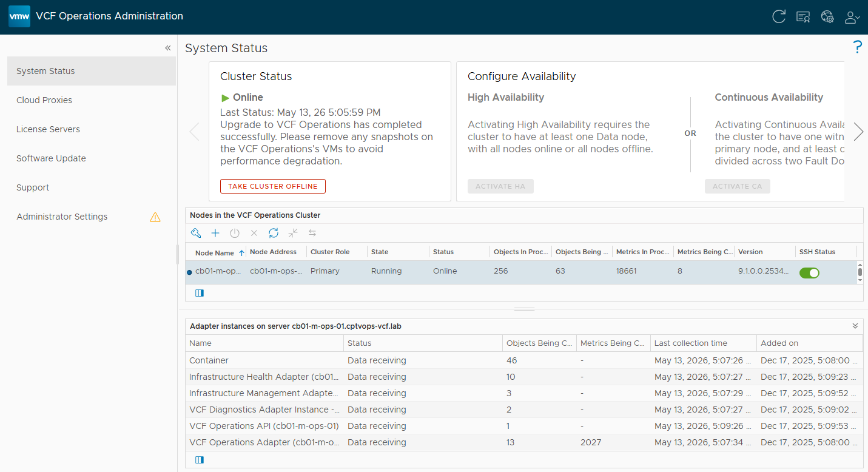Image resolution: width=868 pixels, height=472 pixels.
Task: Click the shrink arrows icon in nodes toolbar
Action: [x=293, y=233]
